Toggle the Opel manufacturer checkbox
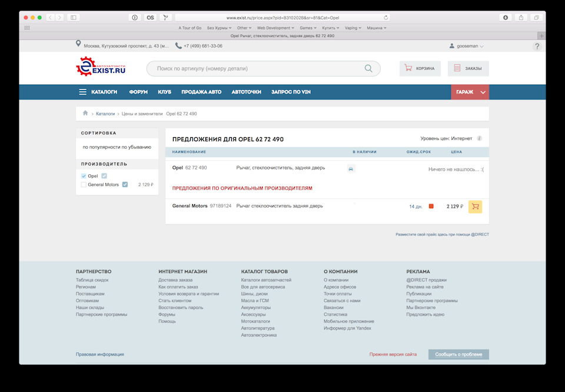Viewport: 565px width, 392px height. [84, 176]
